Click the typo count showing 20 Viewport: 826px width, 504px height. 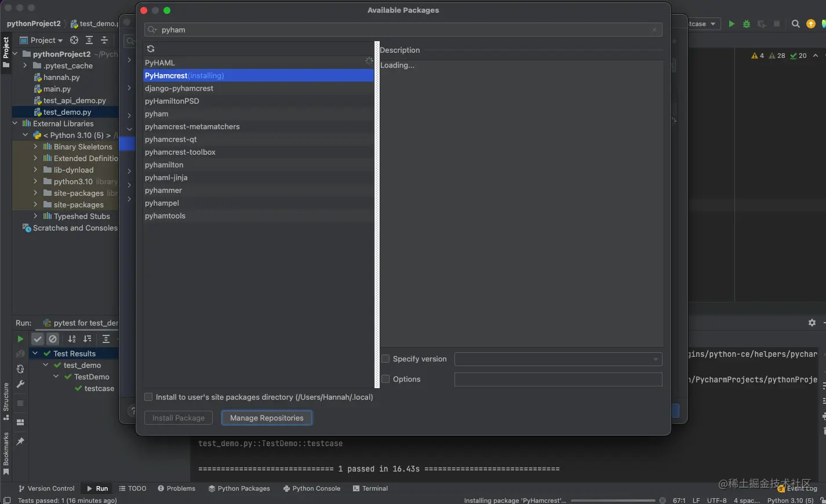(798, 56)
